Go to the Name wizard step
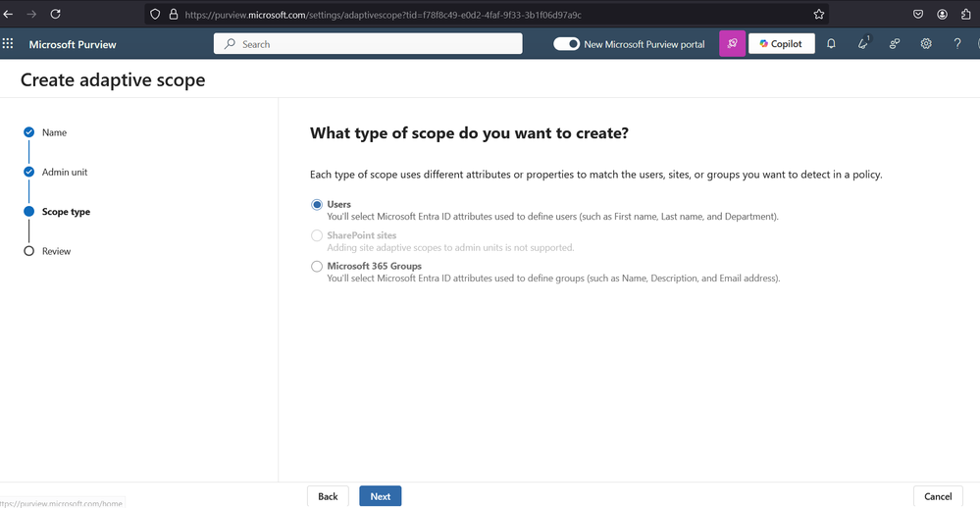The width and height of the screenshot is (980, 508). (x=54, y=132)
